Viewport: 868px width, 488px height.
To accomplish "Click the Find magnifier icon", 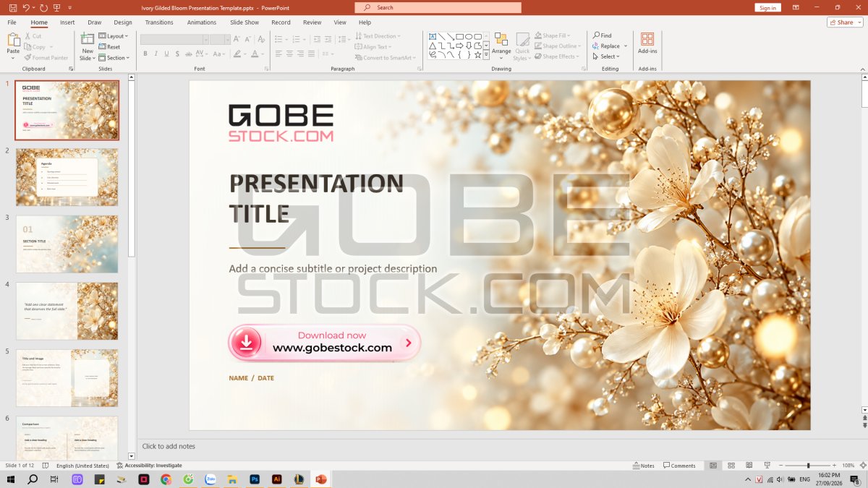I will (596, 35).
